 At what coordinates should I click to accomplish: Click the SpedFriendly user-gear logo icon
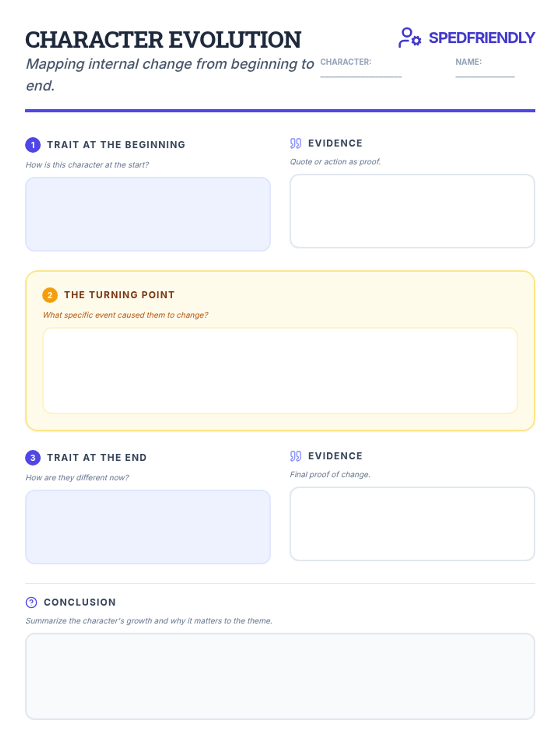[410, 37]
